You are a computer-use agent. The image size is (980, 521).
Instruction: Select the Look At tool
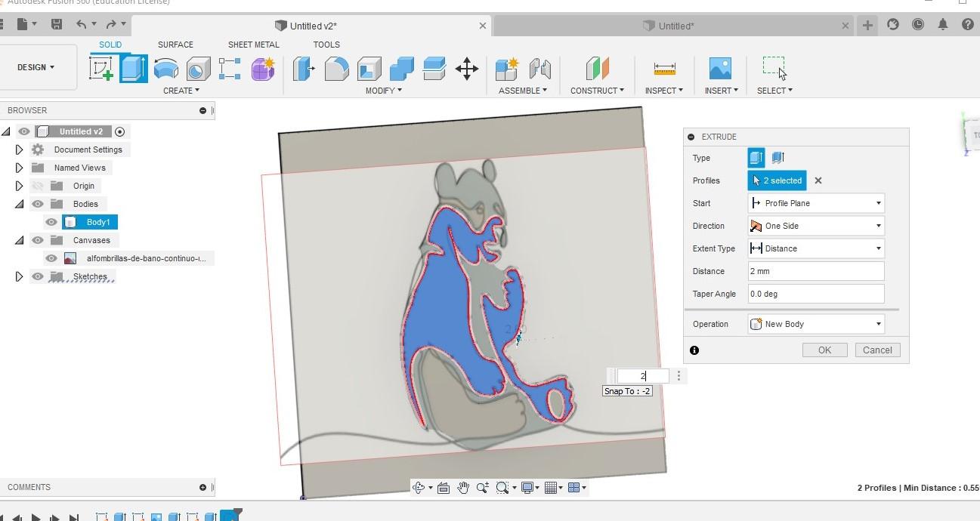[x=444, y=488]
